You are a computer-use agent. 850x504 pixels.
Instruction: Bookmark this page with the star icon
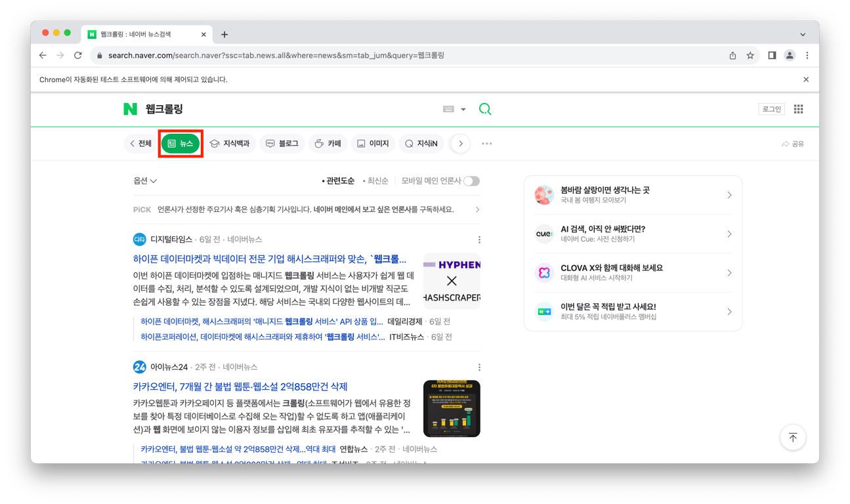pyautogui.click(x=750, y=56)
